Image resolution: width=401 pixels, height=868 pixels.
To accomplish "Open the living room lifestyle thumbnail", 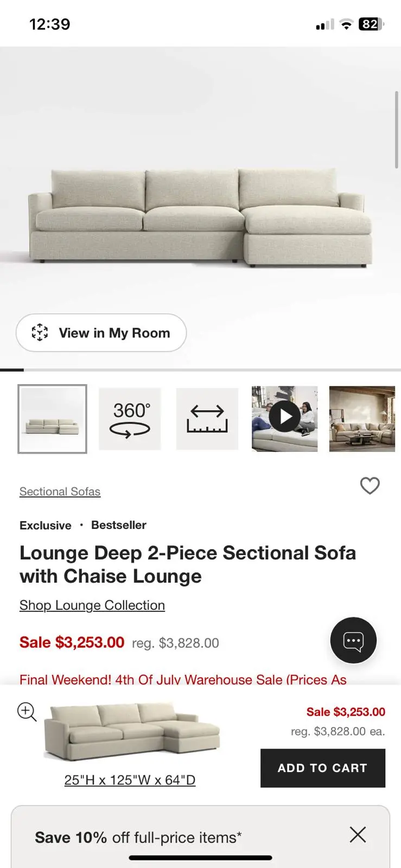I will 362,419.
